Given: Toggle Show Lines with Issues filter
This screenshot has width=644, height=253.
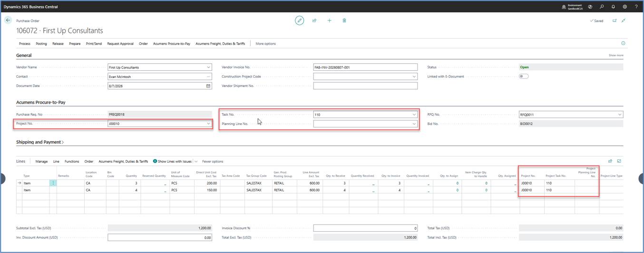Looking at the screenshot, I should coord(172,161).
